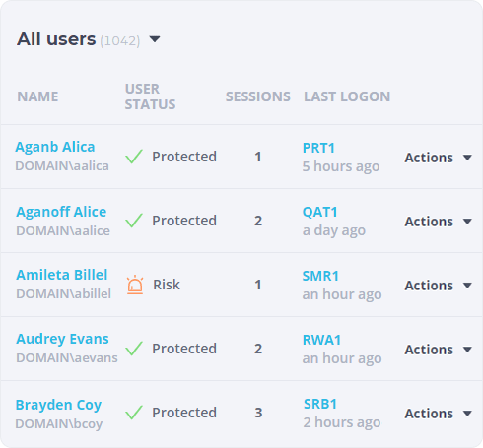483x448 pixels.
Task: Click the orange alarm Risk icon for Amileta Billel
Action: point(135,285)
